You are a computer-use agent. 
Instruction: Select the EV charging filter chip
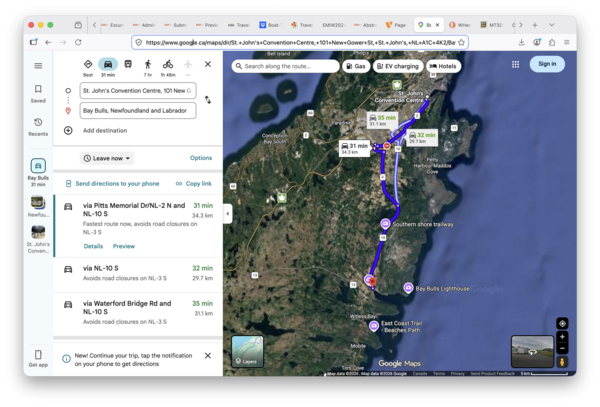point(398,66)
